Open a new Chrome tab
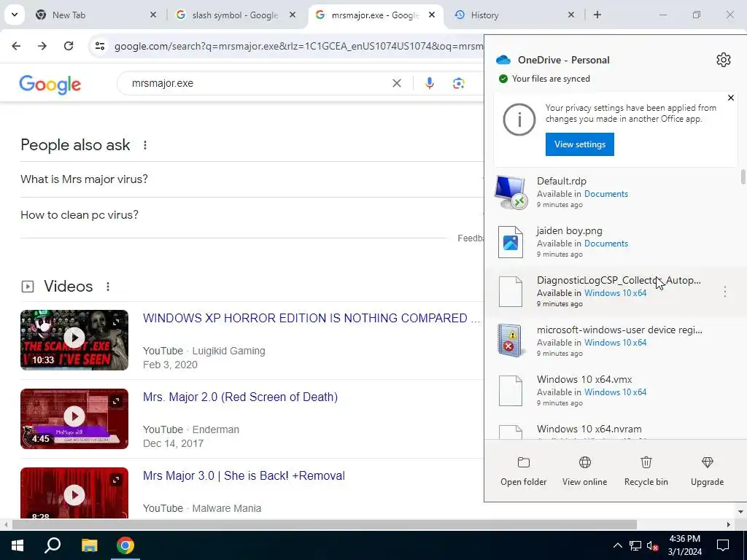The image size is (747, 560). [x=597, y=15]
